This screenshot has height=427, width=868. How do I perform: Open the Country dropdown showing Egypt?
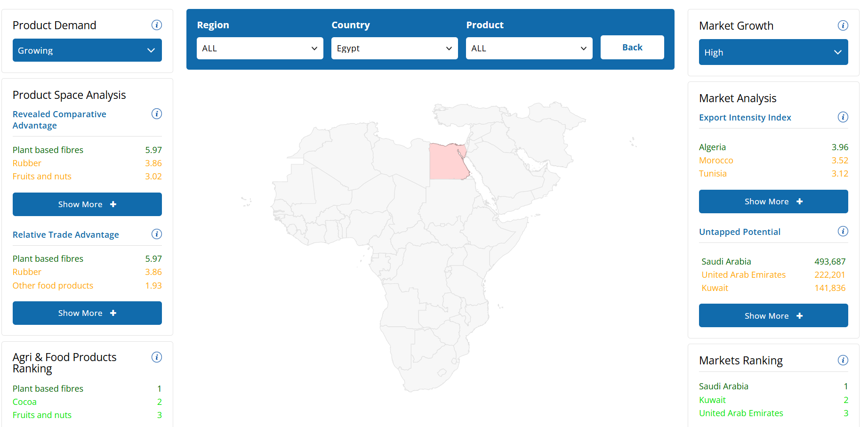tap(394, 48)
